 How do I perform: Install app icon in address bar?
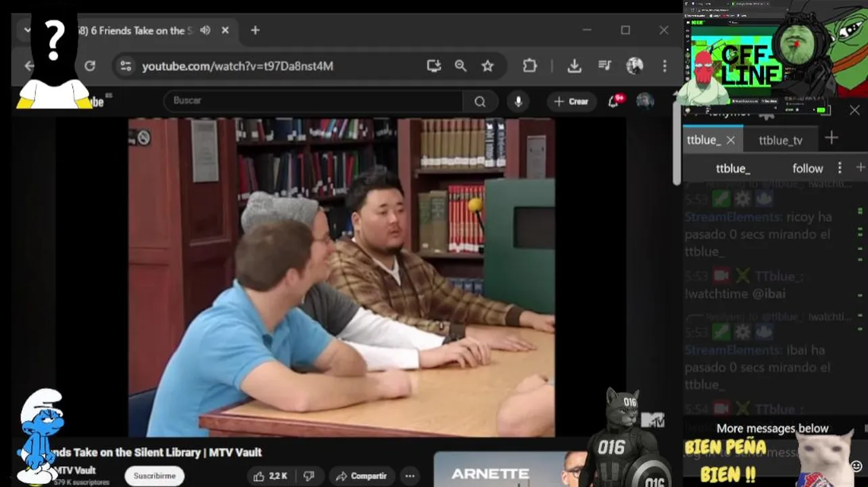point(433,66)
